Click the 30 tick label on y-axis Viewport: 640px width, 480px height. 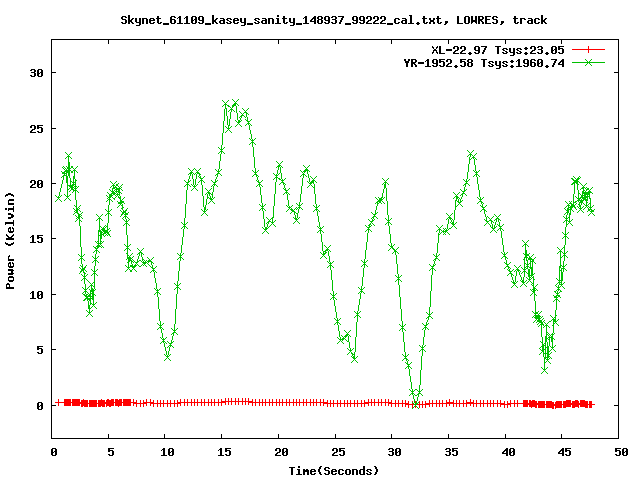37,73
